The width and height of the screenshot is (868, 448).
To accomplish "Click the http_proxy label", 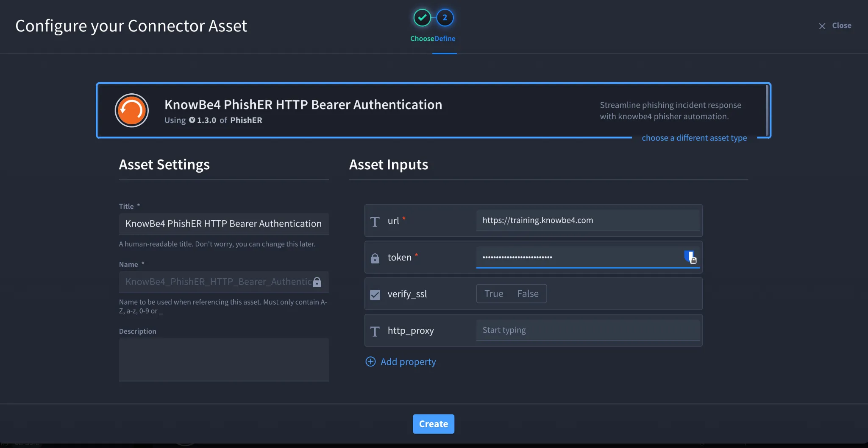I will [411, 330].
